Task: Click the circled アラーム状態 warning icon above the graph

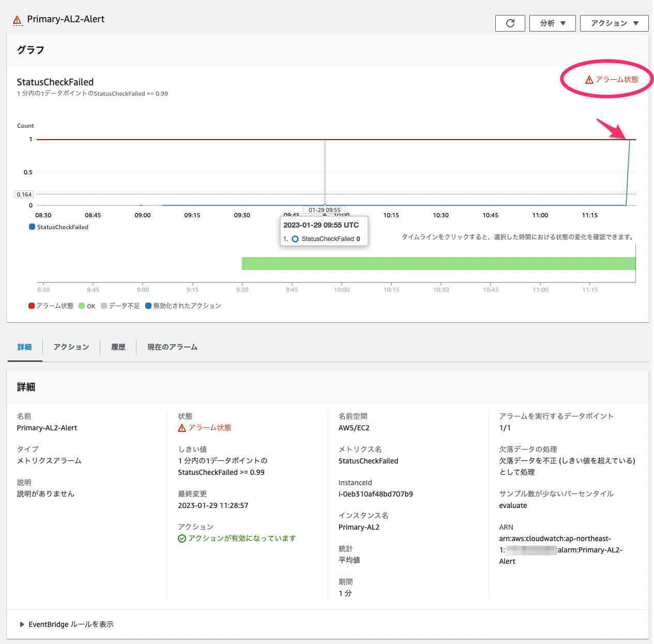Action: point(588,79)
